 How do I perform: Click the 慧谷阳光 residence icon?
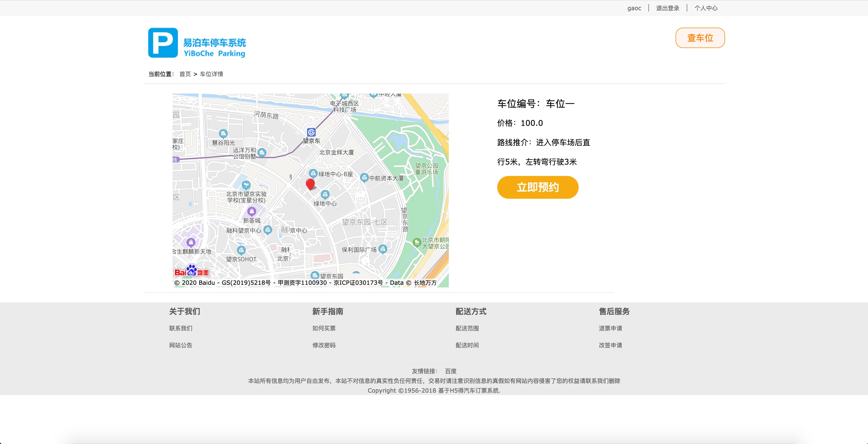click(x=223, y=134)
